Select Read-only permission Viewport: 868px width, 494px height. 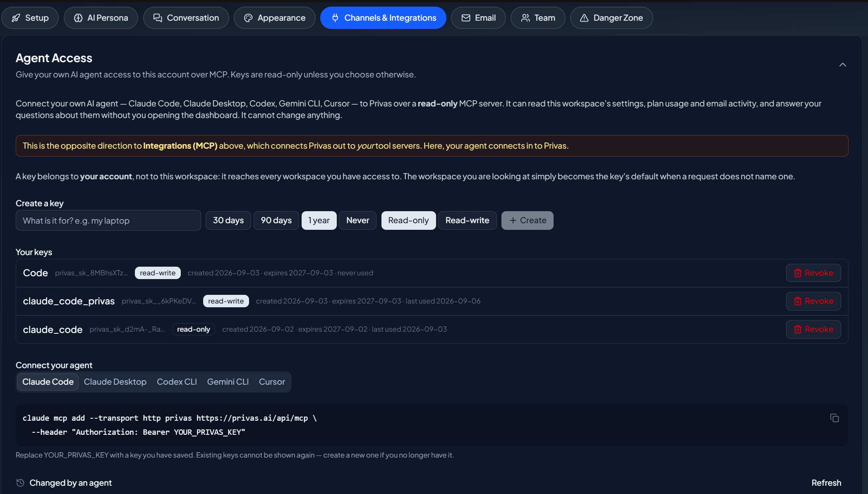pos(408,220)
